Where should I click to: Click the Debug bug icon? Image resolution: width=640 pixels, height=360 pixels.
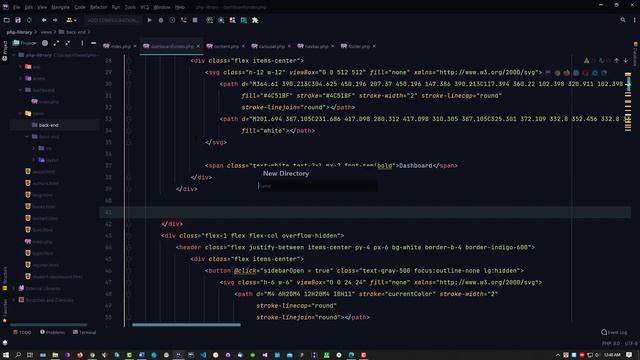coord(161,20)
